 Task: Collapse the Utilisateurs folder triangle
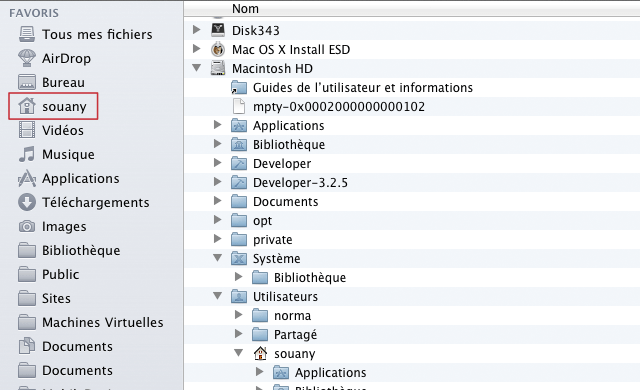[218, 296]
